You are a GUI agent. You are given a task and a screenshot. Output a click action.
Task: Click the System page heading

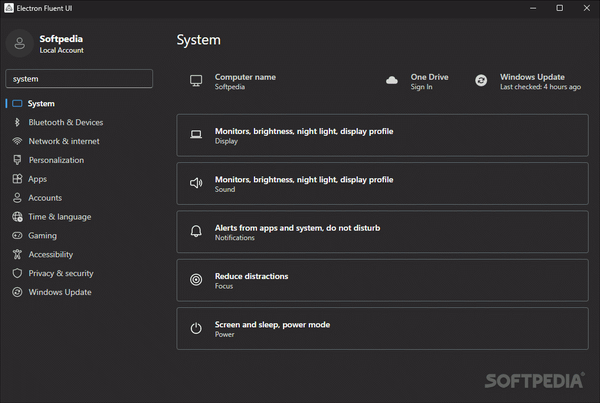click(199, 40)
